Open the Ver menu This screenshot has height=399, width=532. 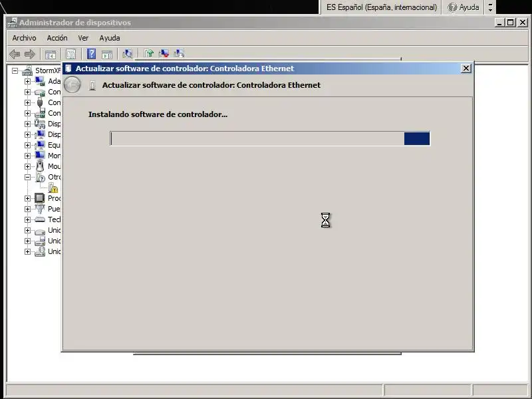(83, 38)
